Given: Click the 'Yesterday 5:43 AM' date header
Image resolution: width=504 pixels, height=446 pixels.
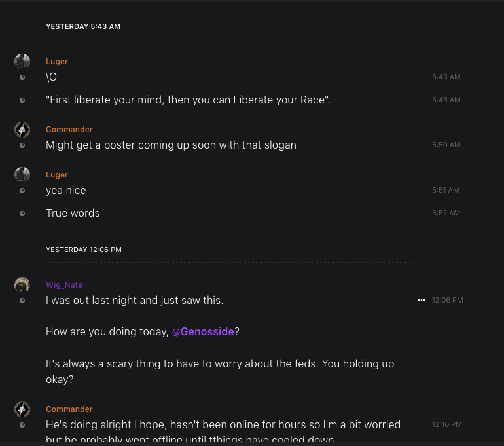Looking at the screenshot, I should click(x=83, y=27).
